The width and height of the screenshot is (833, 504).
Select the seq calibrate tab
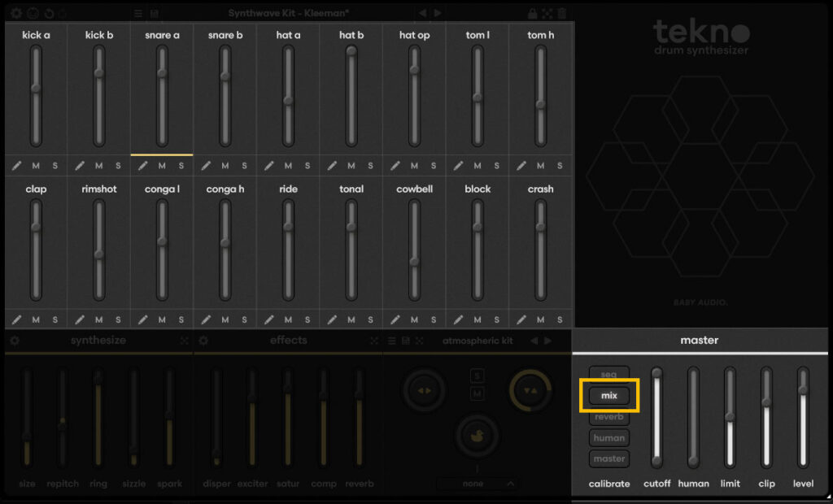[x=609, y=374]
